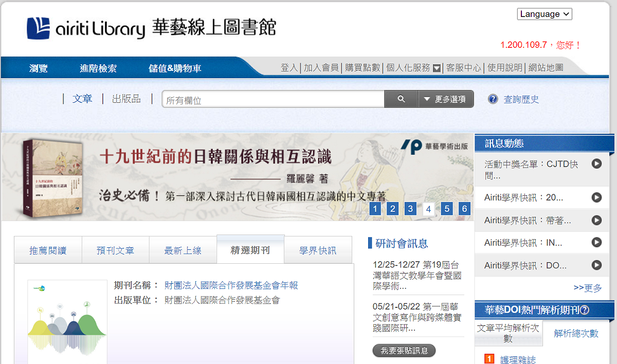617x364 pixels.
Task: Open the 儲值&購物車 menu
Action: pos(175,68)
